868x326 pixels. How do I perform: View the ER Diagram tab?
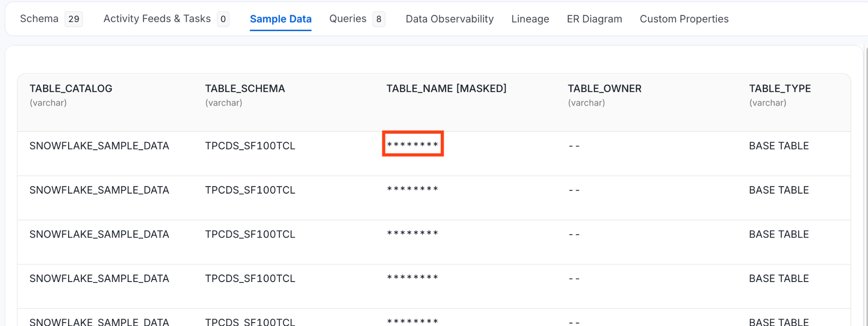point(595,19)
